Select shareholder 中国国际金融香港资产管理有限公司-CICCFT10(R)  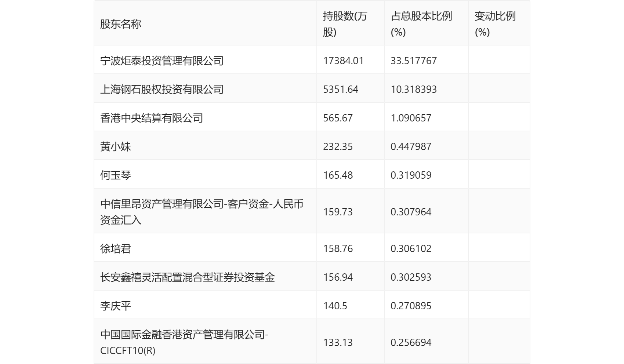click(x=184, y=342)
